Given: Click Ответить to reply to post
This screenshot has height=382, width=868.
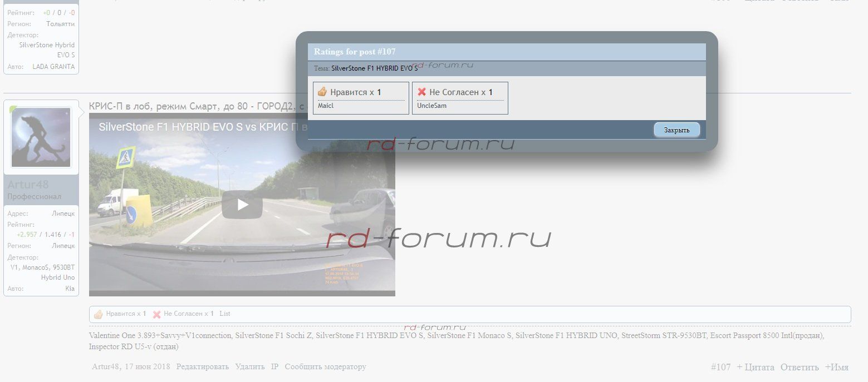Looking at the screenshot, I should coord(800,368).
